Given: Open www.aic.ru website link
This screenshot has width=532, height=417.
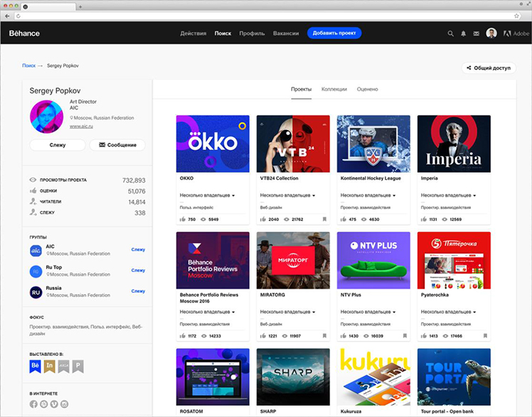Looking at the screenshot, I should [x=81, y=126].
